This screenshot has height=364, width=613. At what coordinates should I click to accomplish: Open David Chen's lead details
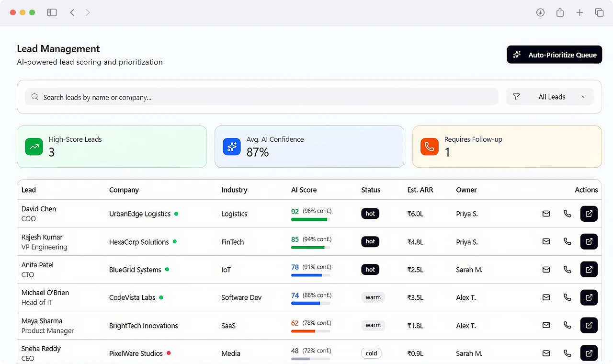tap(589, 214)
